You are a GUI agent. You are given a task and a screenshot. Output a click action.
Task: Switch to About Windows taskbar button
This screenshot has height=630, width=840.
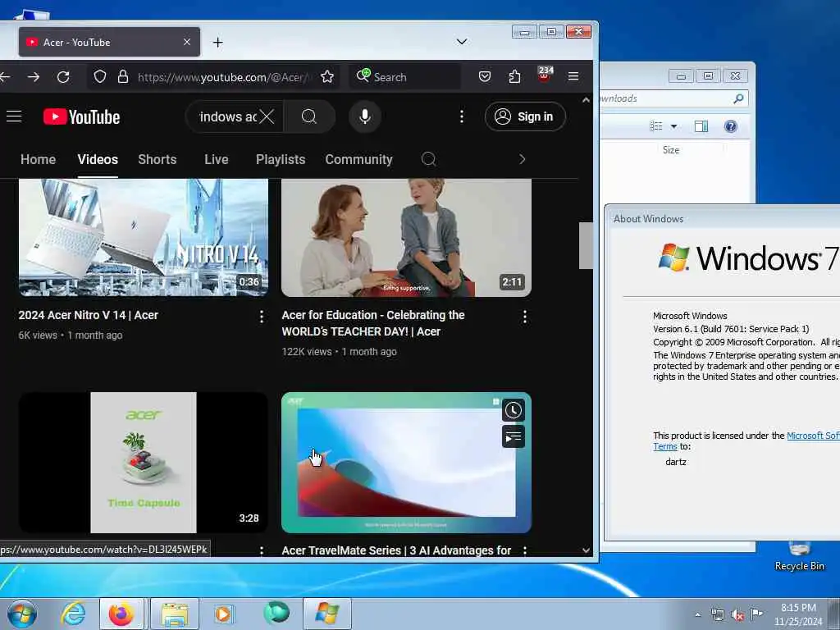click(x=327, y=614)
